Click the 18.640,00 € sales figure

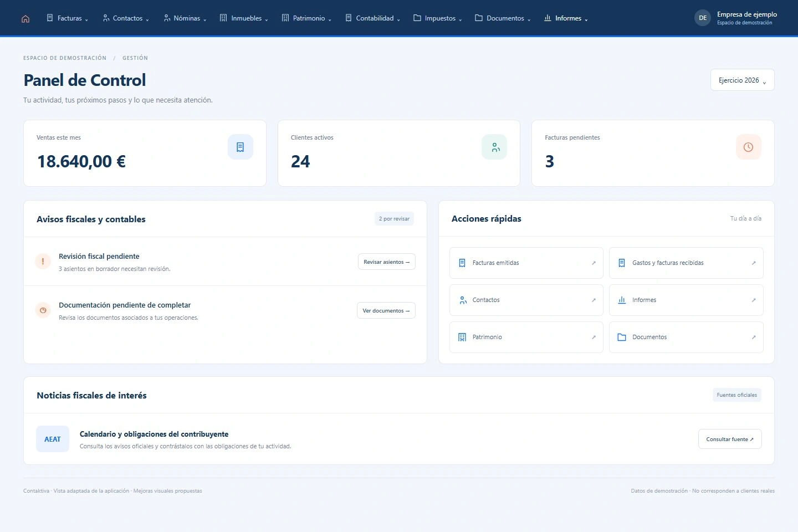point(81,161)
